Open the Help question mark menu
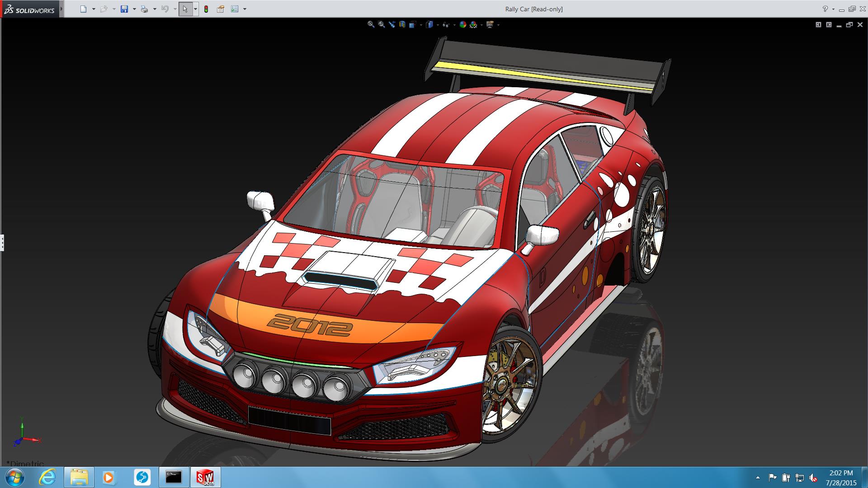Screen dimensions: 868x488 (x=825, y=9)
